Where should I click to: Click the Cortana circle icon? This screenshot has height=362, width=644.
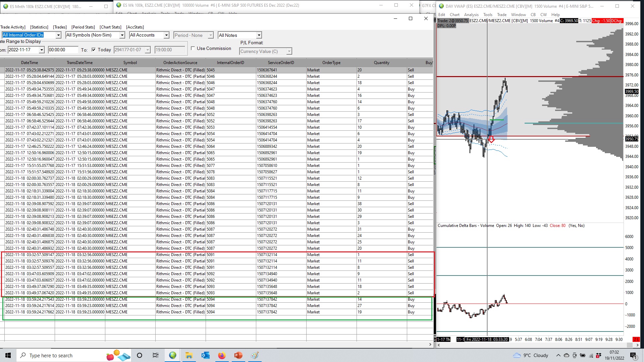[x=140, y=355]
